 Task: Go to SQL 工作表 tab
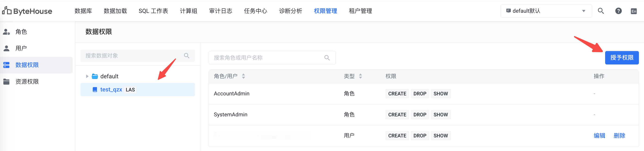pyautogui.click(x=153, y=11)
